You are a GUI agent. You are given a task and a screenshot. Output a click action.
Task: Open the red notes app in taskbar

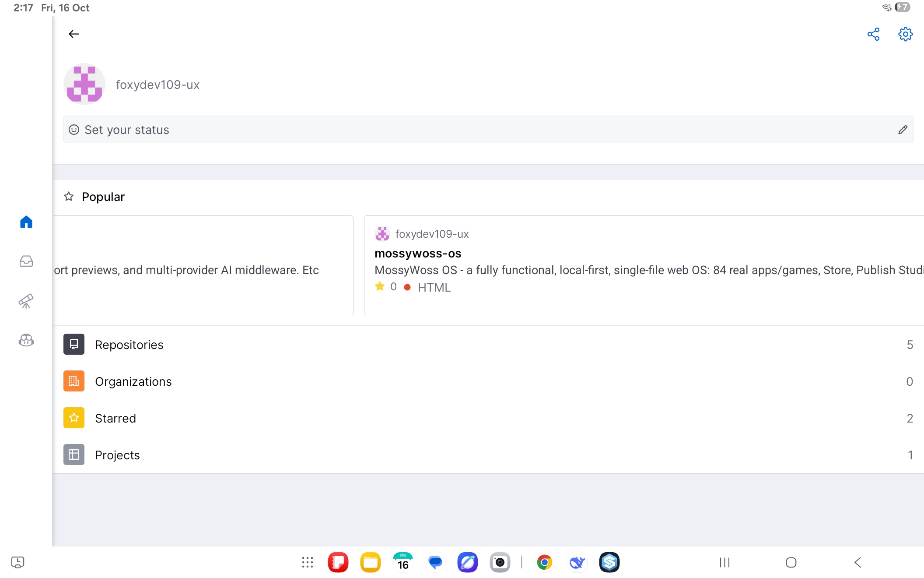pyautogui.click(x=338, y=562)
